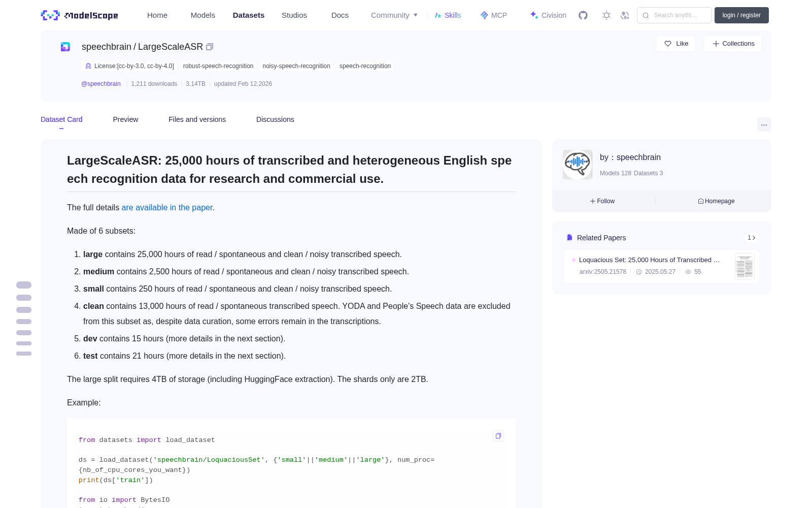Screen dimensions: 812x508
Task: Click the robust-speech-recognition tag
Action: 218,66
